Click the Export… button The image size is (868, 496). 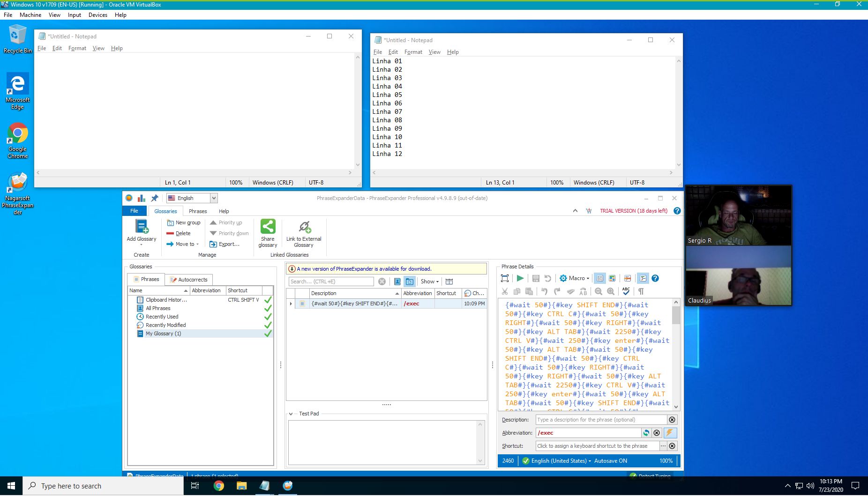pyautogui.click(x=224, y=244)
